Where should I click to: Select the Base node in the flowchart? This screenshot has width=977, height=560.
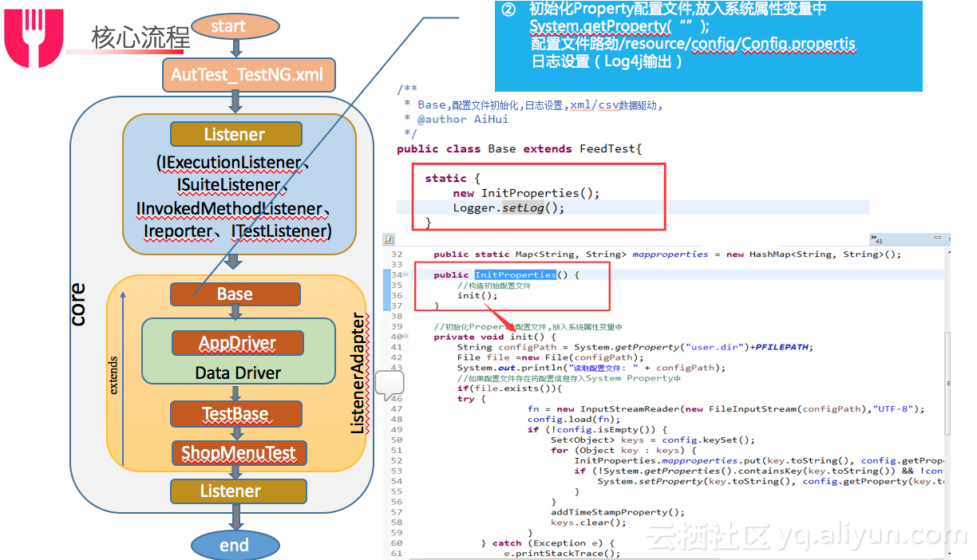pyautogui.click(x=235, y=294)
